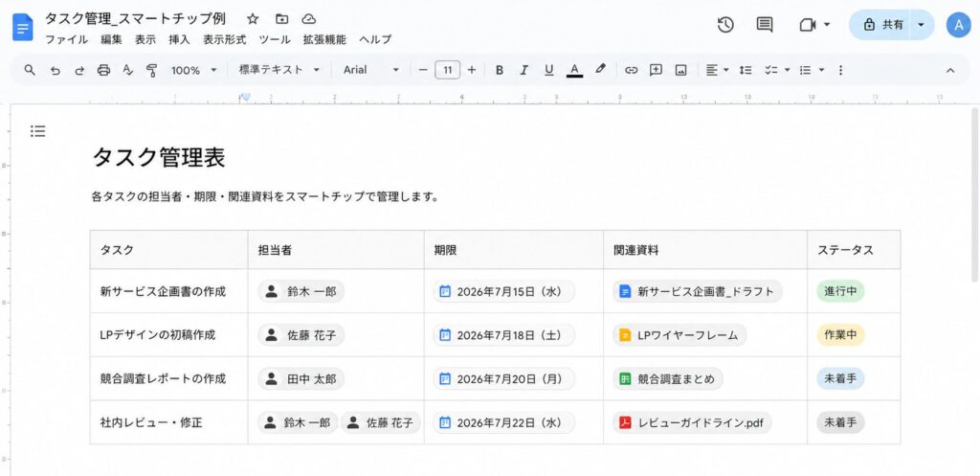Decrease the font size with minus

(423, 70)
